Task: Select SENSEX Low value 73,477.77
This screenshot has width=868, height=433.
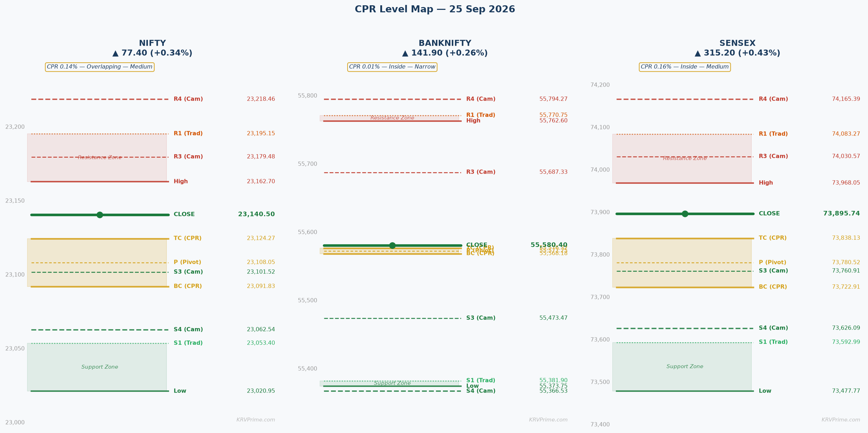Action: coord(846,391)
